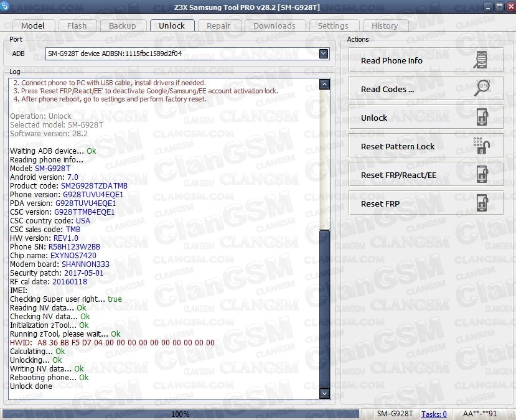
Task: Click the log scrollbar down arrow
Action: pos(324,393)
